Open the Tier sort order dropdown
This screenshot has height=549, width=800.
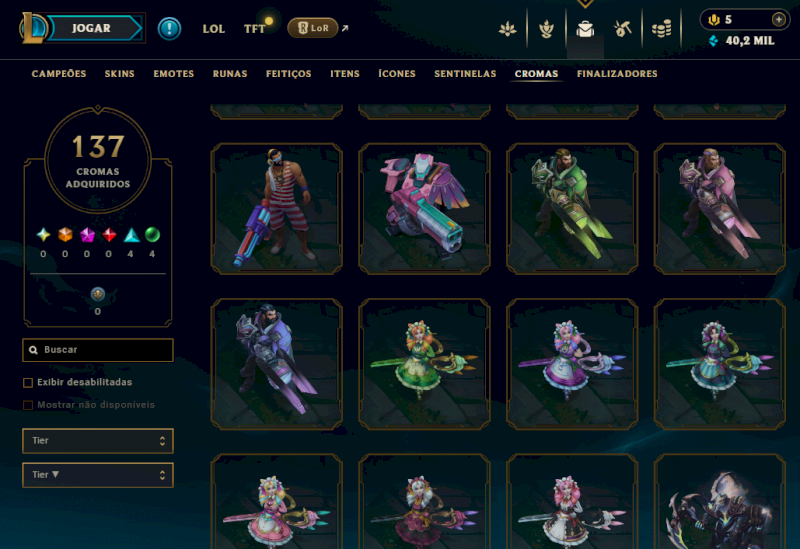[98, 475]
